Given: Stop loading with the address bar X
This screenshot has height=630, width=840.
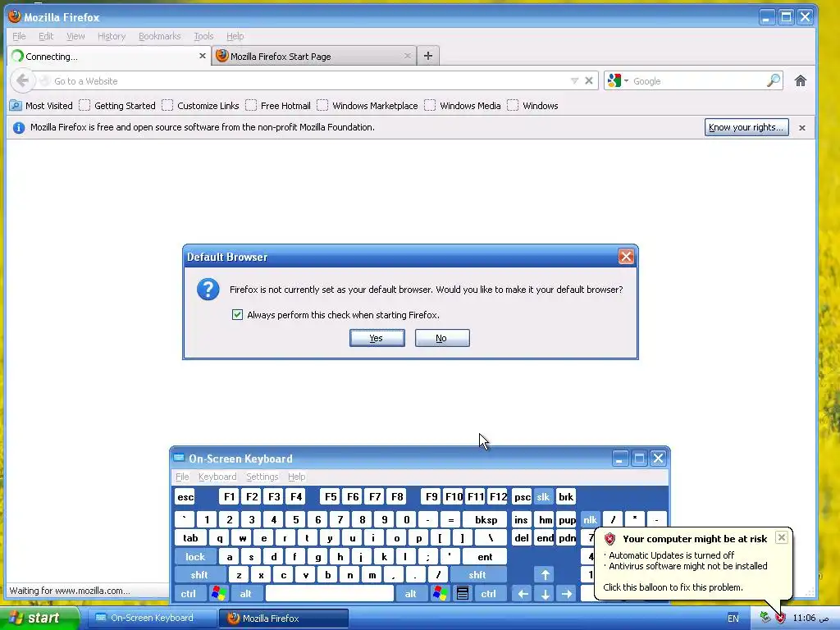Looking at the screenshot, I should click(589, 81).
